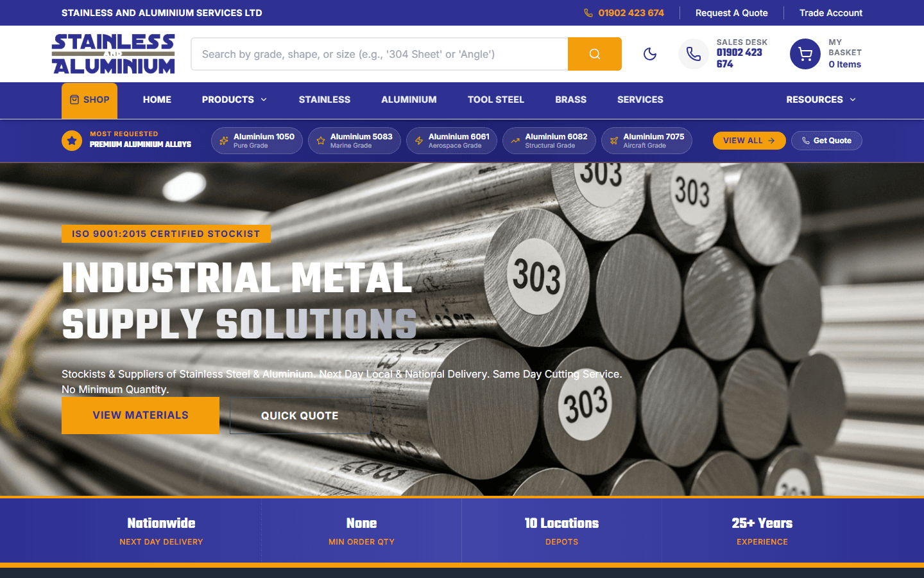Open Request A Quote link
Viewport: 924px width, 578px height.
point(732,12)
